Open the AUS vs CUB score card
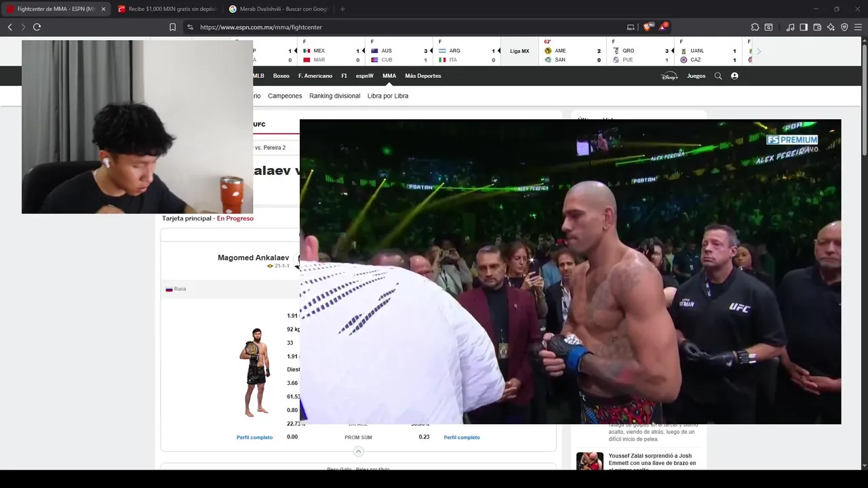868x488 pixels. coord(399,51)
